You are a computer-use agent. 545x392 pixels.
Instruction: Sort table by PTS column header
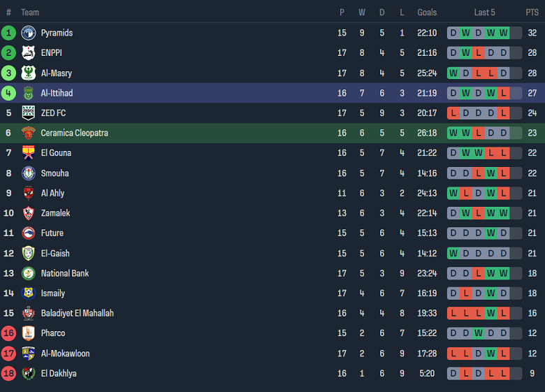532,13
